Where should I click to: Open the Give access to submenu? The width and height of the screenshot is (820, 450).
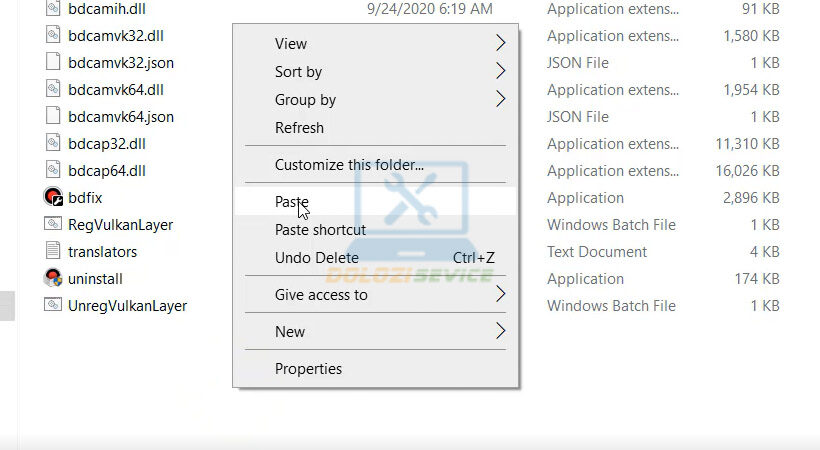point(500,295)
